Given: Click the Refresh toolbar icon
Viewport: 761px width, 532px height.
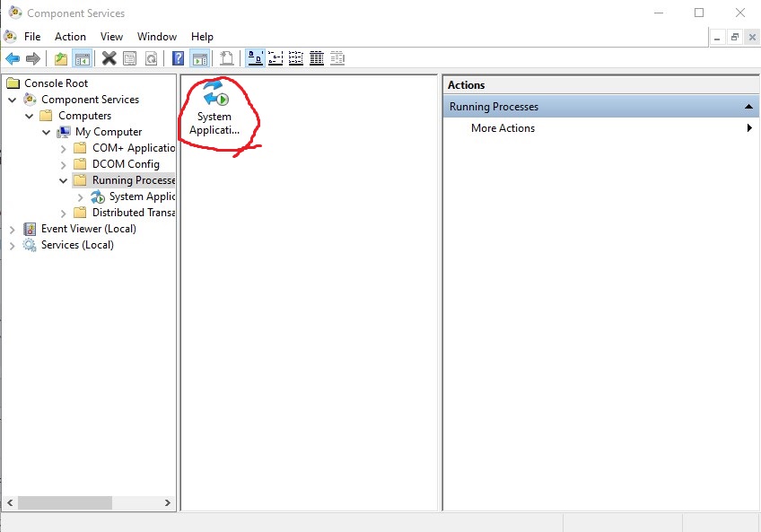Looking at the screenshot, I should 152,58.
